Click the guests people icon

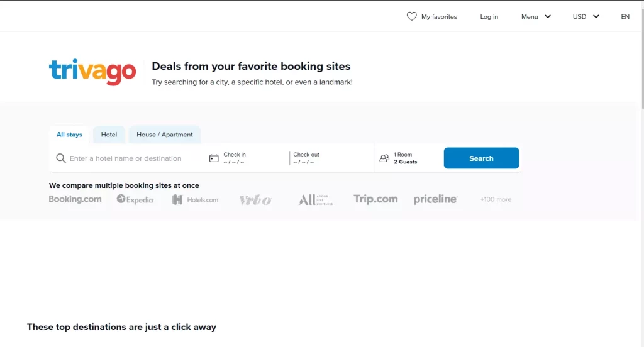(384, 158)
